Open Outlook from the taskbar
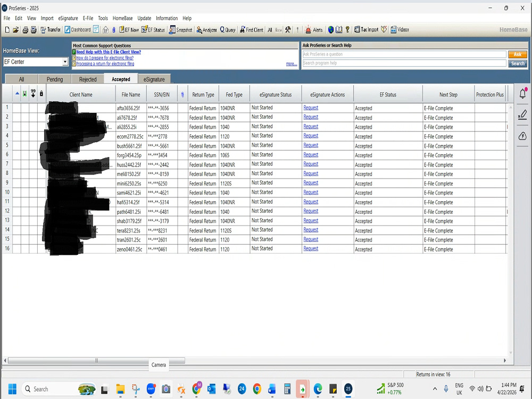 211,389
